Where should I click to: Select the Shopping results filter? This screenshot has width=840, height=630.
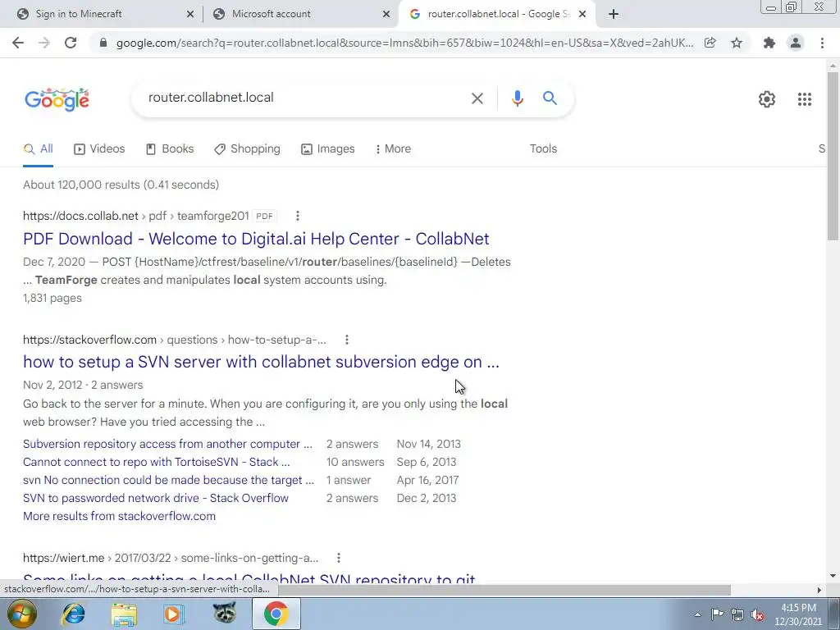click(x=247, y=149)
